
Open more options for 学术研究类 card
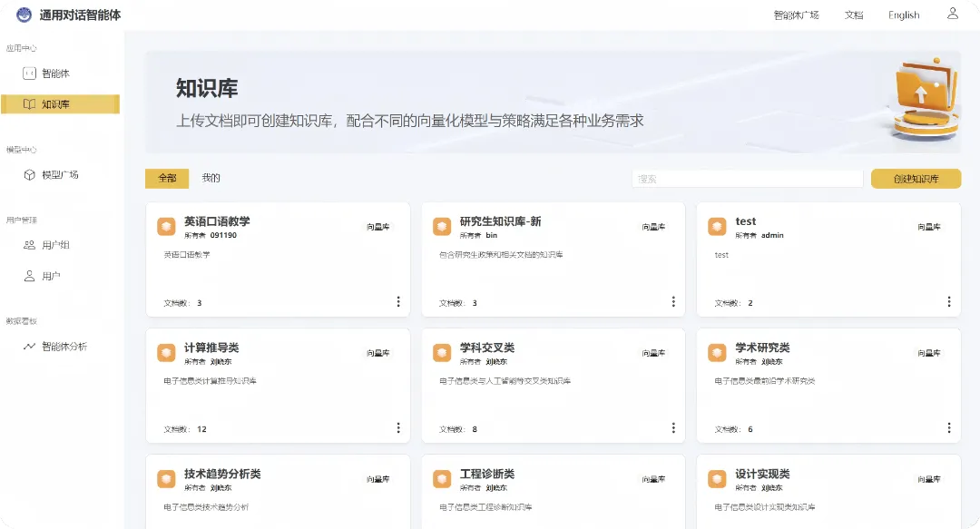pyautogui.click(x=949, y=428)
